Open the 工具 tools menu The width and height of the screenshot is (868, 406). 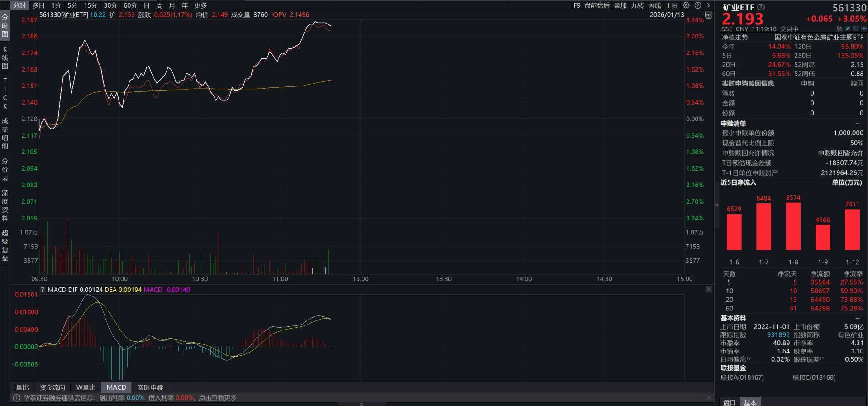(672, 5)
